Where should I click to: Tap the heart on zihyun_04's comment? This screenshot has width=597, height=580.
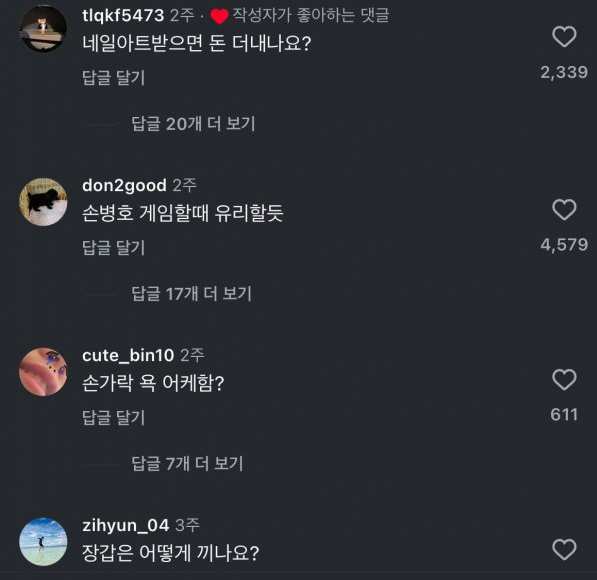(x=564, y=549)
